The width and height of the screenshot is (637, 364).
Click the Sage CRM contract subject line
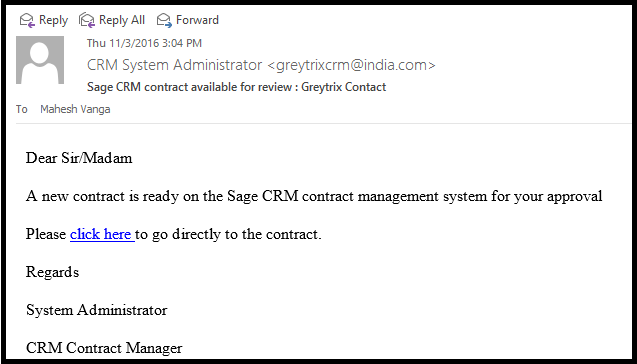click(x=236, y=87)
